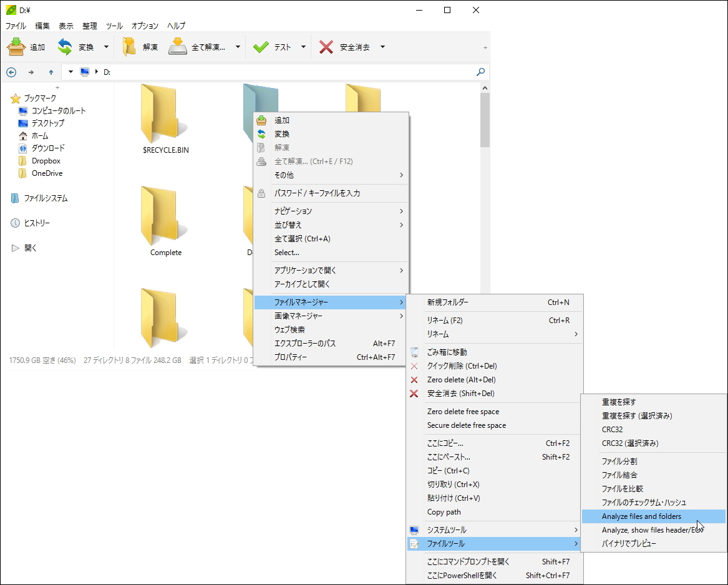Click the ファイルシステム sidebar icon
Screen dimensions: 728x585
pos(14,198)
